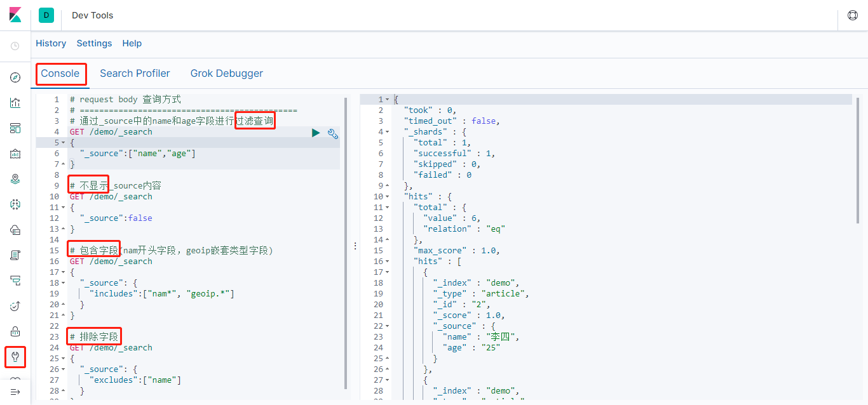Fold the hits array at response line 16

click(x=387, y=262)
